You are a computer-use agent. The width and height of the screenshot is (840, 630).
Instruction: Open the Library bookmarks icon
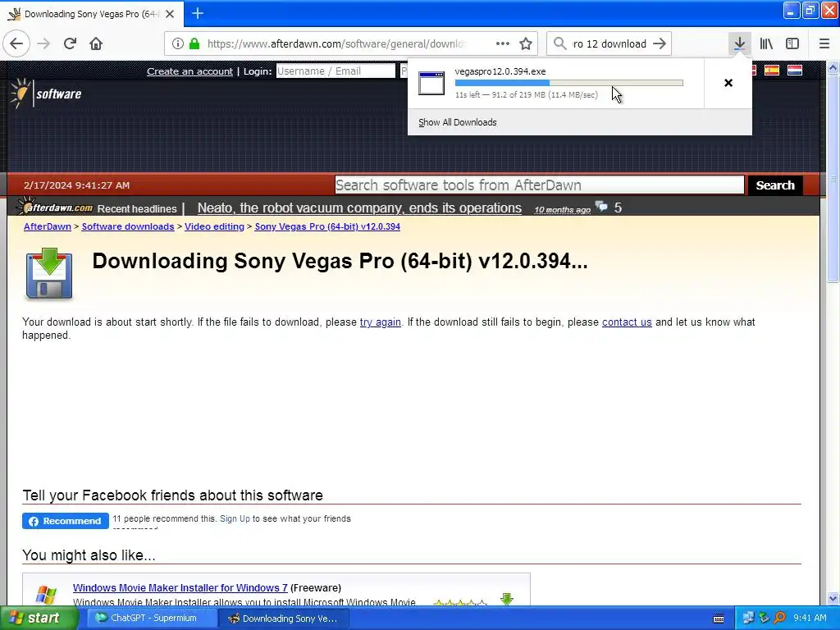click(766, 44)
